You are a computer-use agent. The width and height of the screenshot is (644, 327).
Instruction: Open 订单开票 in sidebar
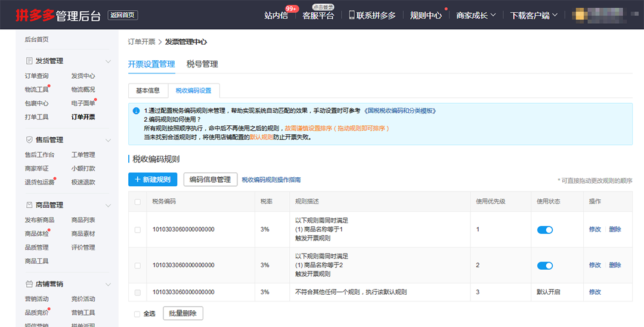point(83,117)
